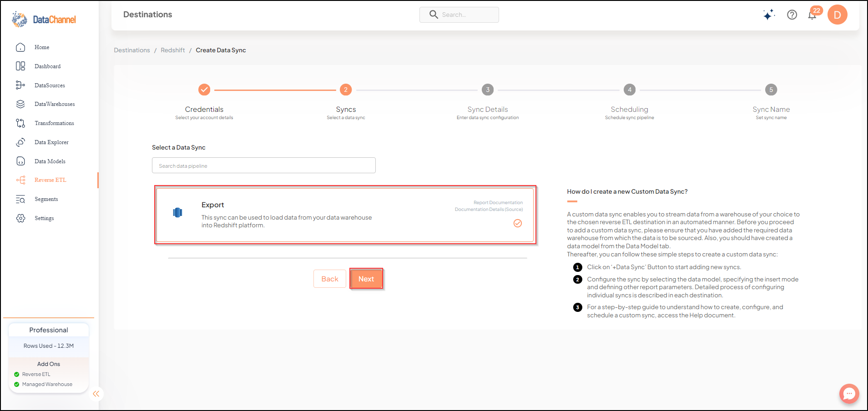Click the Scheduling step label
Viewport: 868px width, 411px height.
pos(630,109)
